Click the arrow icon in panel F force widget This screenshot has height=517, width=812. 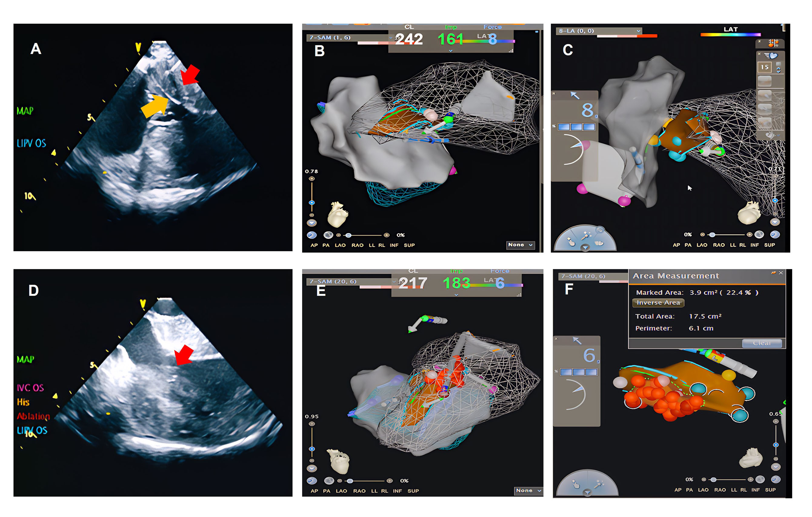[577, 341]
